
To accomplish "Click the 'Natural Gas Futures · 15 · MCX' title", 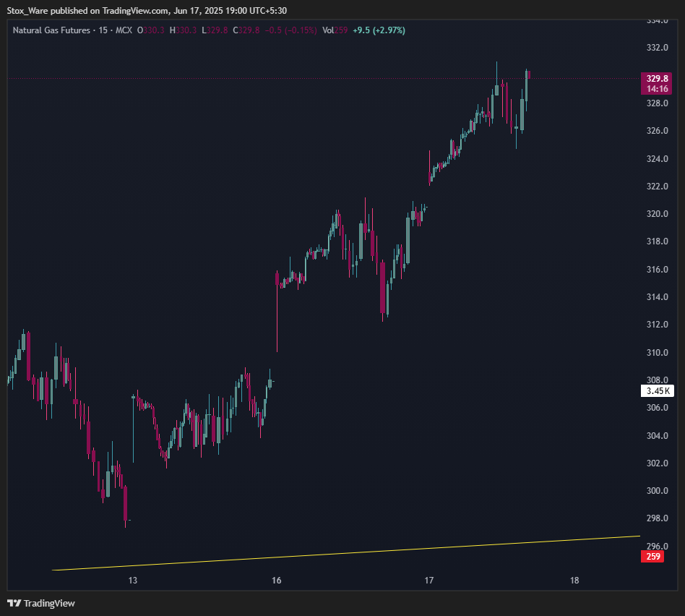I will coord(72,30).
